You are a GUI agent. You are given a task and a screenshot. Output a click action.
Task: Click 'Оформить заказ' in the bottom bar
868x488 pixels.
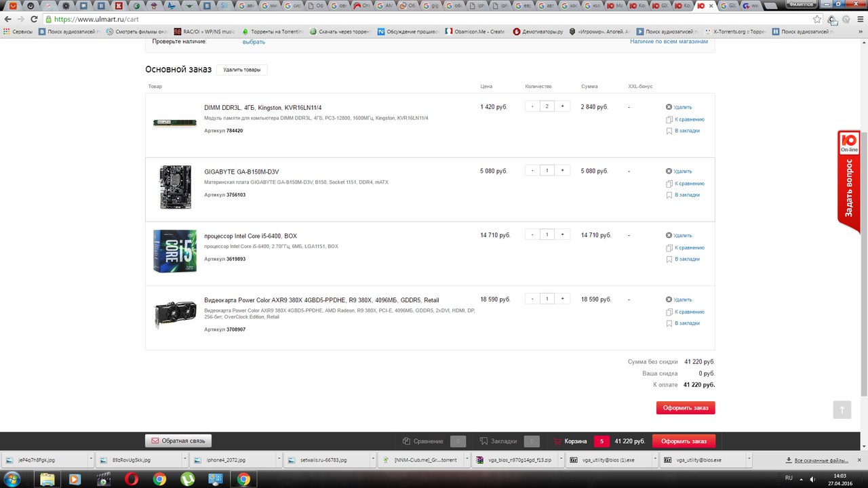[684, 441]
